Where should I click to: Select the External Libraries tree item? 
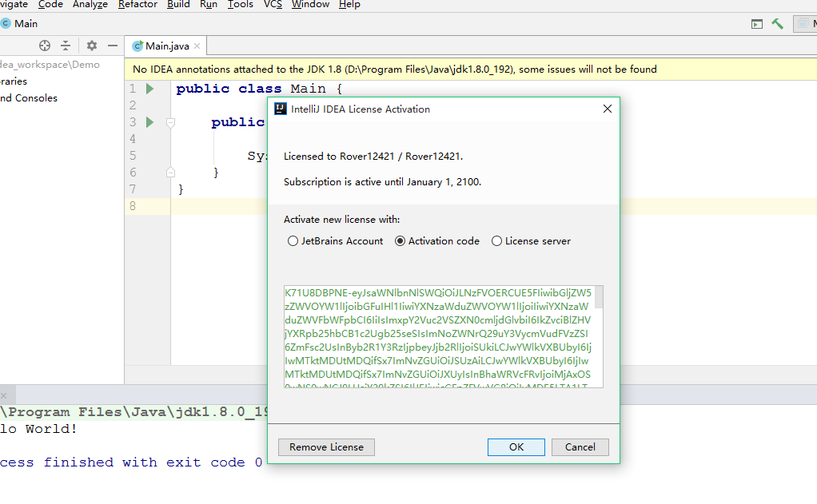14,81
